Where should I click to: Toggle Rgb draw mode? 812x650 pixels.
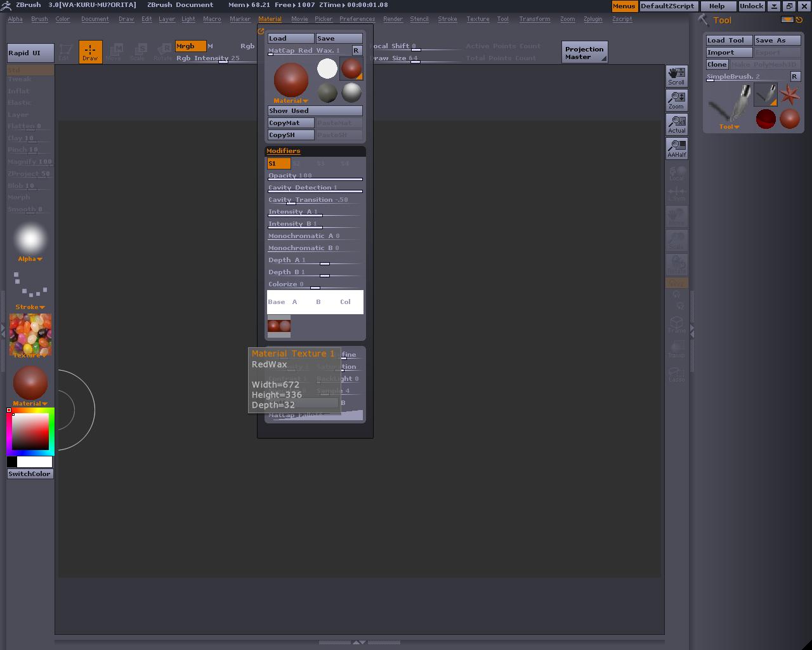coord(247,46)
